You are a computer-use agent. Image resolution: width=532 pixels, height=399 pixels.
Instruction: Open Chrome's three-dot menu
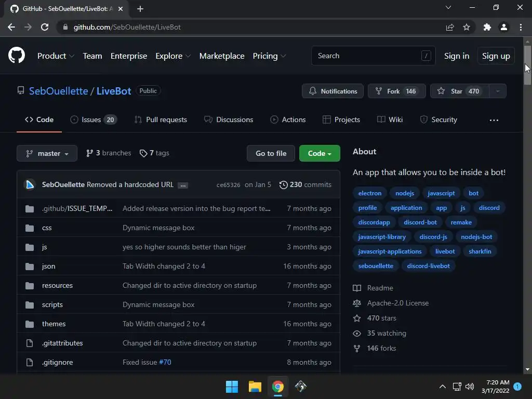(521, 27)
